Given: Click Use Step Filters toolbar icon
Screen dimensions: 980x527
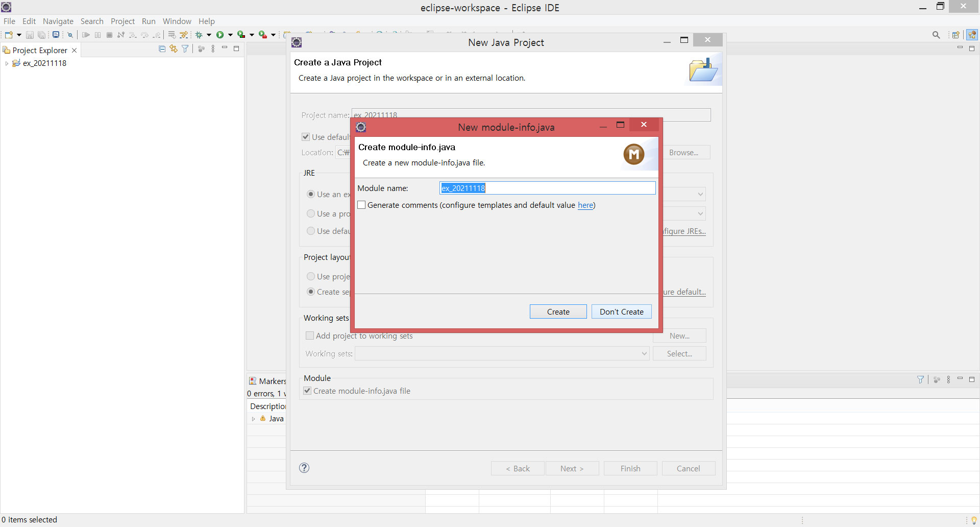Looking at the screenshot, I should click(x=184, y=35).
